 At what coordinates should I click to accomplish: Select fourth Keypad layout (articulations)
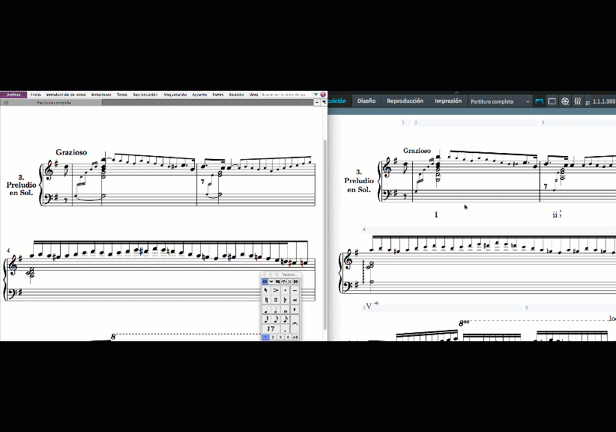click(x=284, y=282)
